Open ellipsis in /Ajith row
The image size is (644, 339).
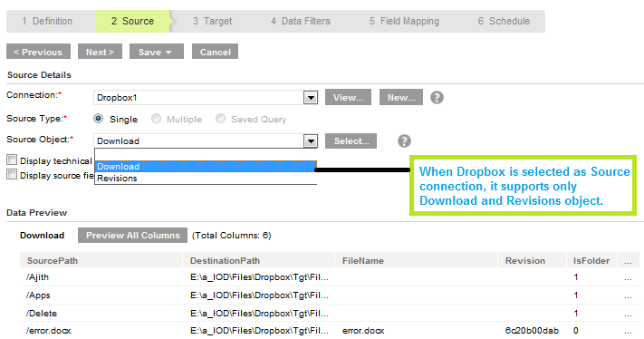pos(628,277)
